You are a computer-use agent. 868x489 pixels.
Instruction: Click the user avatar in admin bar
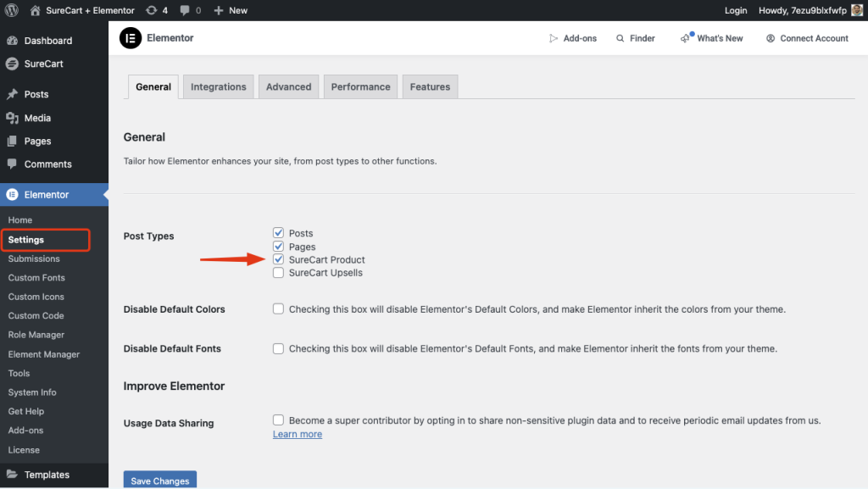[856, 10]
